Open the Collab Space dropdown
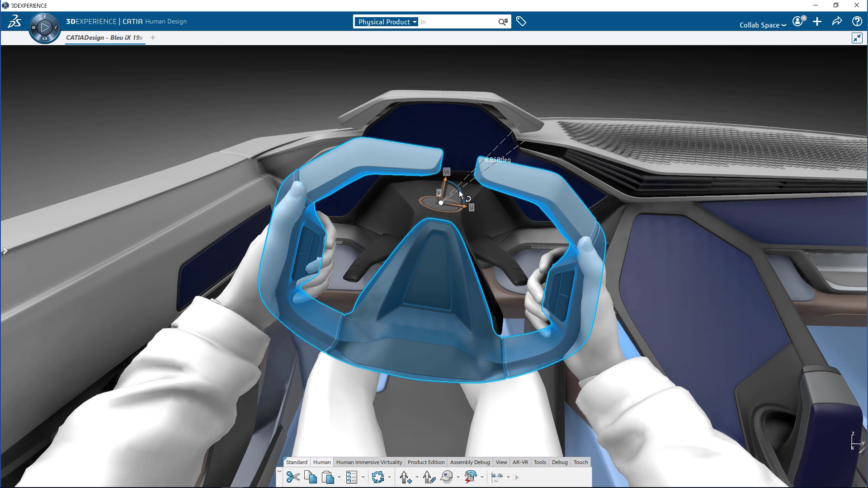Screen dimensions: 868x488 [x=762, y=25]
